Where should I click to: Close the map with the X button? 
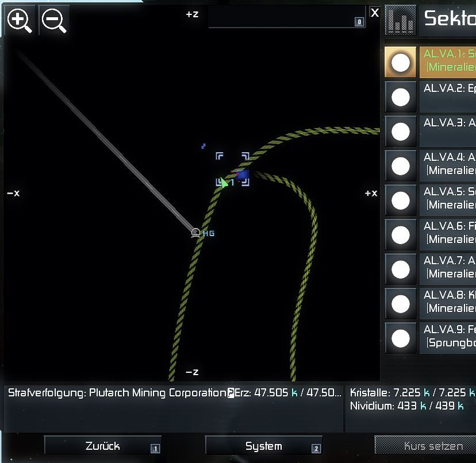tap(375, 13)
